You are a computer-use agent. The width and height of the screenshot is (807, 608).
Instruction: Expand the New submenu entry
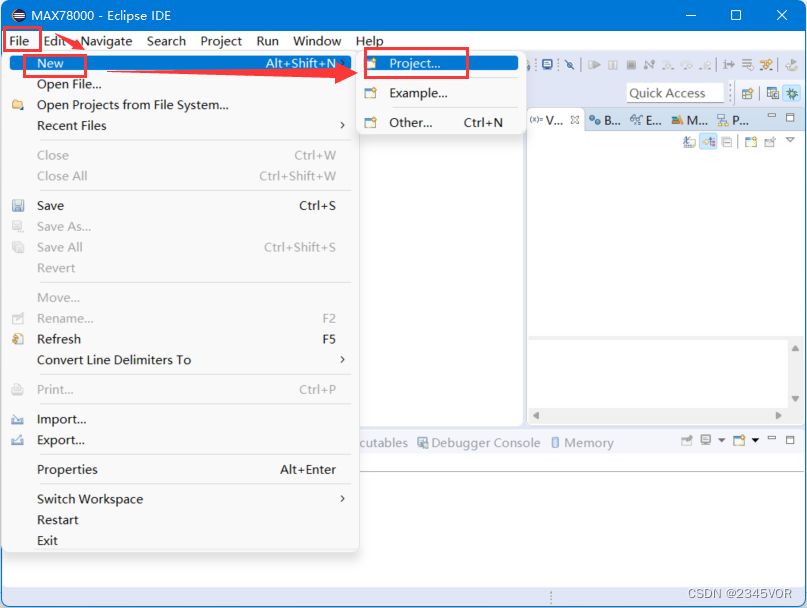[x=180, y=63]
